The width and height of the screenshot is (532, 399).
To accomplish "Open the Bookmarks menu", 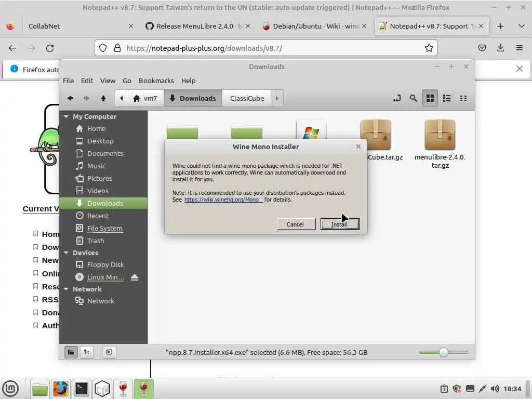I will (156, 81).
